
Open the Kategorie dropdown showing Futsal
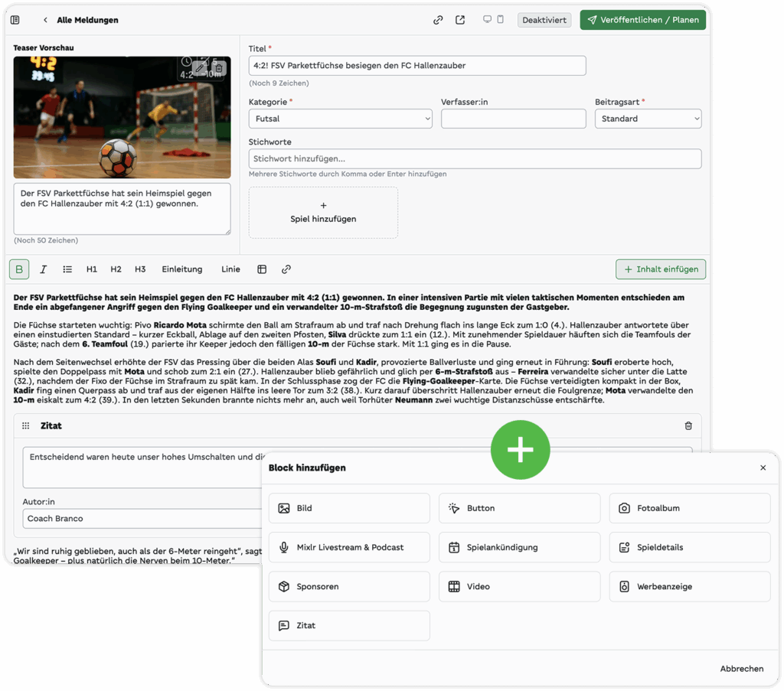pyautogui.click(x=340, y=119)
